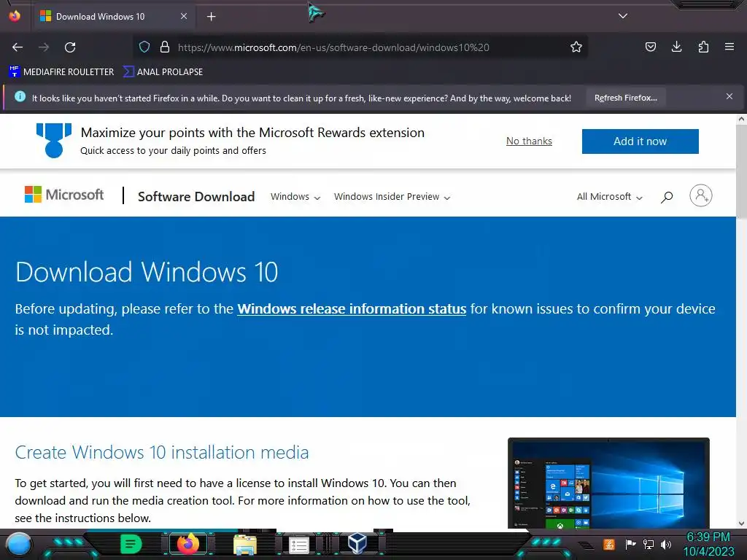Image resolution: width=747 pixels, height=560 pixels.
Task: Click the page vertical scrollbar thumb
Action: 741,171
